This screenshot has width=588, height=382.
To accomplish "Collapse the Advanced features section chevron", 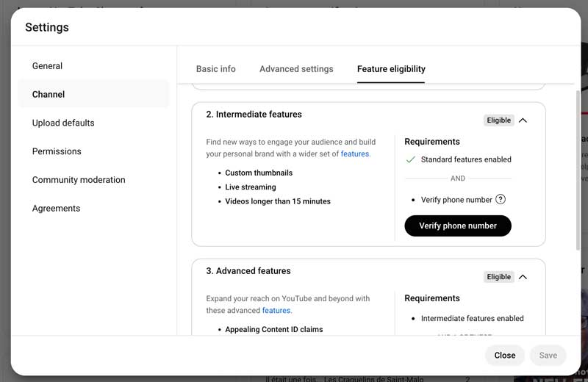I will point(523,277).
